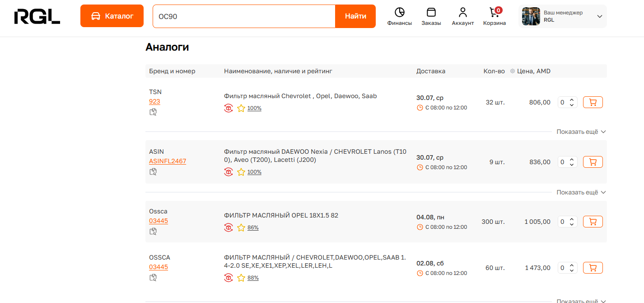Focus the search field containing OC90
644x303 pixels.
tap(244, 16)
